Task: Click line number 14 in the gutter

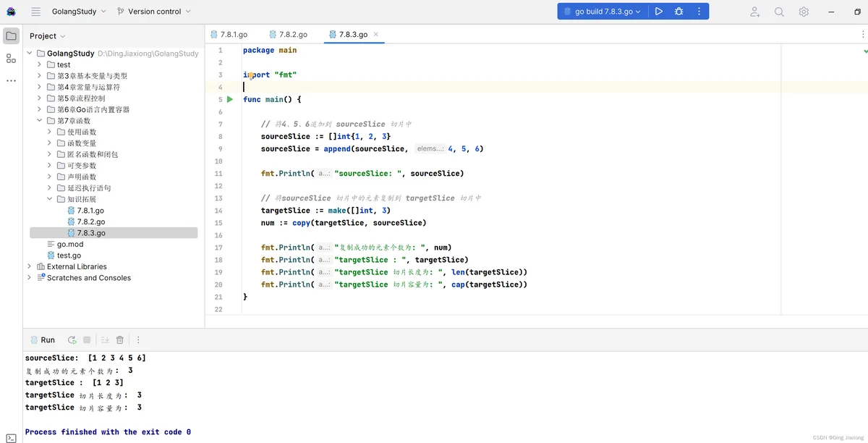Action: tap(218, 211)
